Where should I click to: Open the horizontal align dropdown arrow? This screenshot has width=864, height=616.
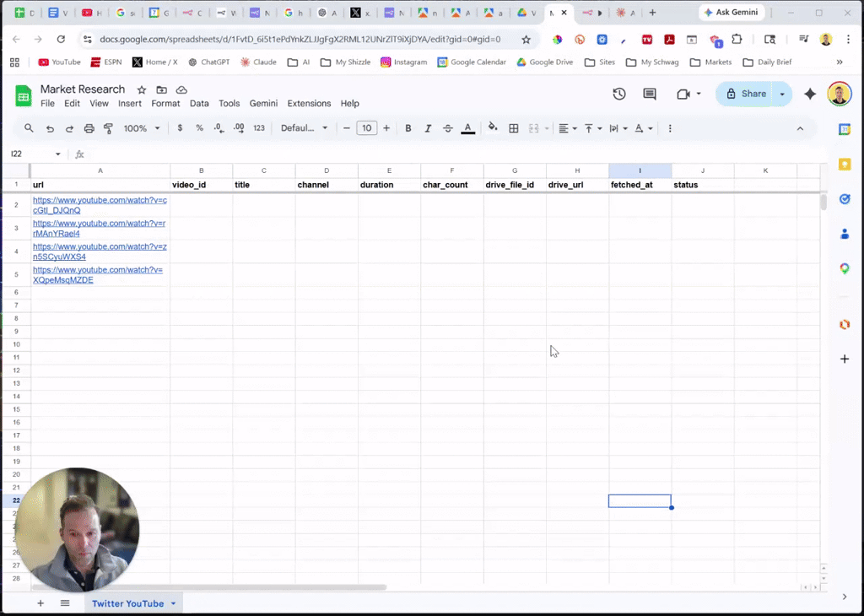pos(575,127)
